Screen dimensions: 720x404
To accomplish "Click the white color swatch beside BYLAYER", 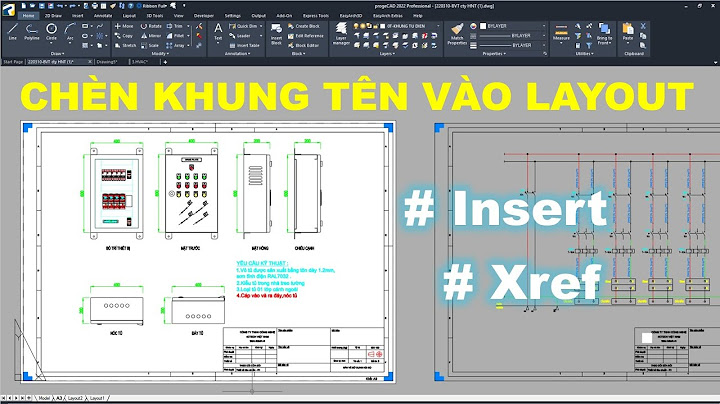I will coord(483,26).
